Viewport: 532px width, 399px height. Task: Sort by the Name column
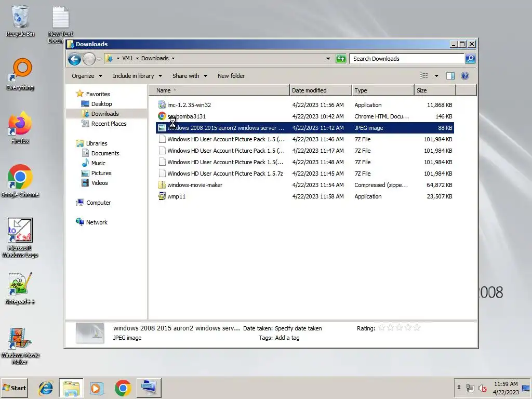219,90
